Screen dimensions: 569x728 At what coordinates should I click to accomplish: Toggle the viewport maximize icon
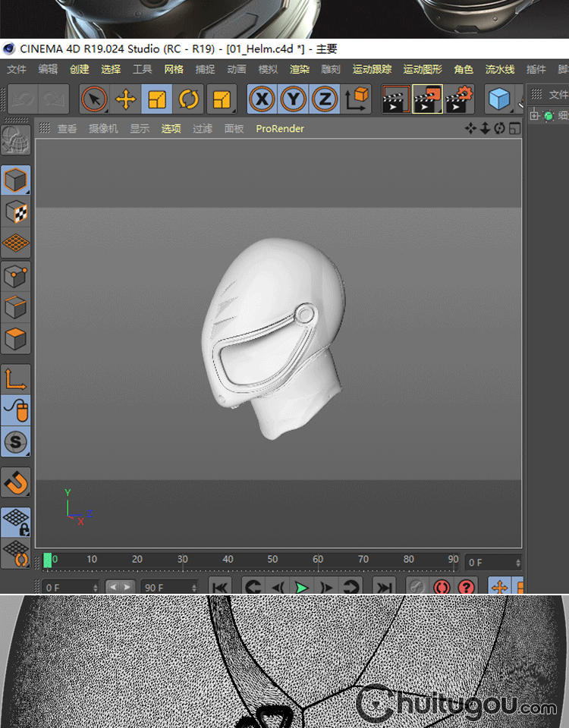514,128
